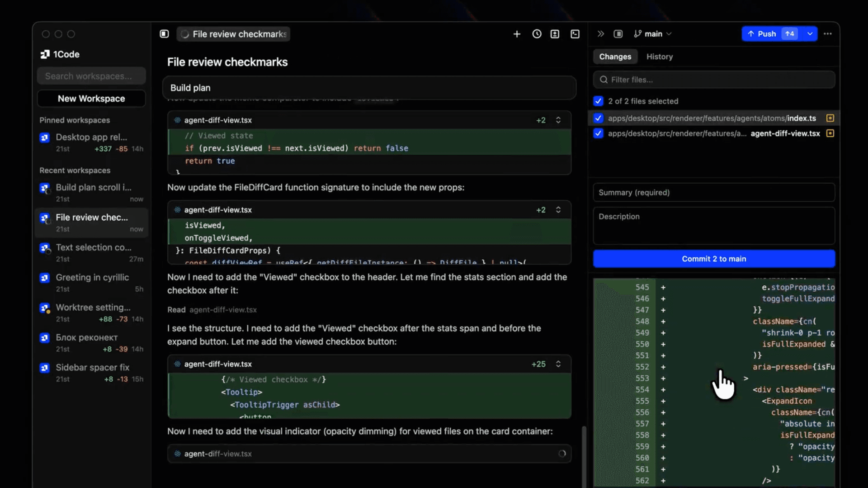Collapse the chat panel with the double-chevron icon
This screenshot has width=868, height=488.
pos(600,33)
